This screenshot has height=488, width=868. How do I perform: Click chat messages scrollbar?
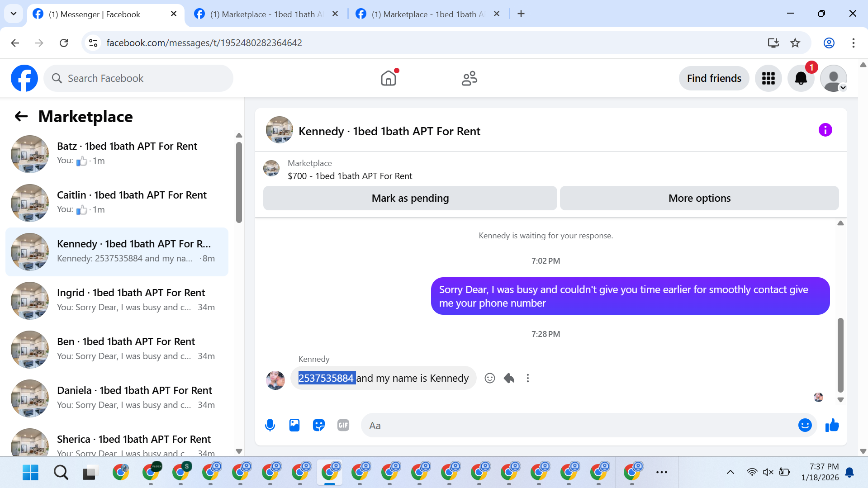point(840,355)
